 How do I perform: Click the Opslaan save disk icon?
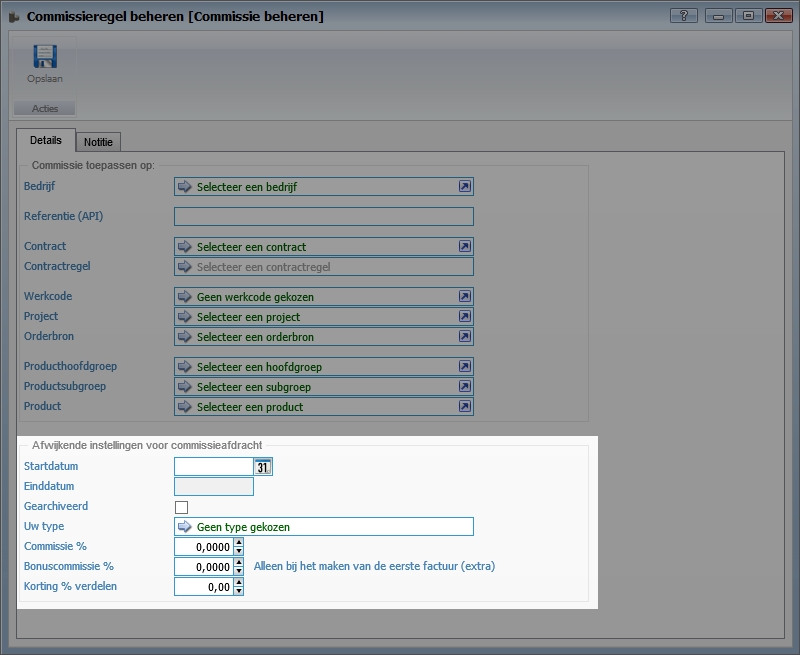click(x=45, y=57)
